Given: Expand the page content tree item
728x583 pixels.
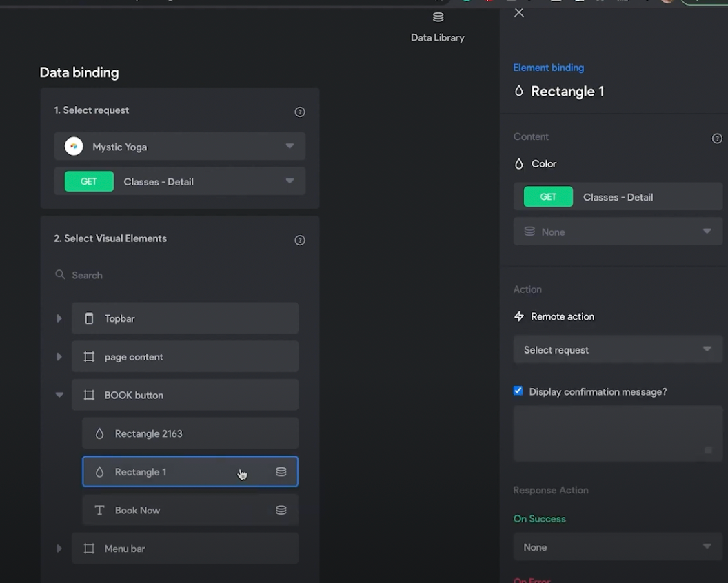Looking at the screenshot, I should 59,357.
